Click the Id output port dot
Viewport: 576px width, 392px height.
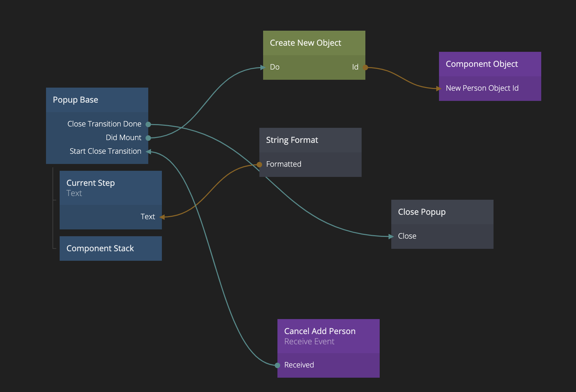point(365,67)
